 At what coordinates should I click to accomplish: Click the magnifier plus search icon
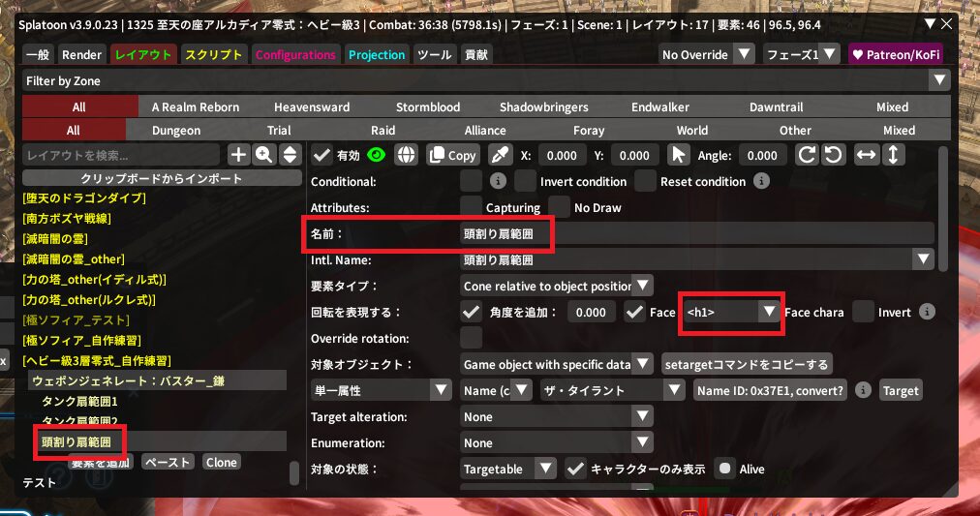263,155
